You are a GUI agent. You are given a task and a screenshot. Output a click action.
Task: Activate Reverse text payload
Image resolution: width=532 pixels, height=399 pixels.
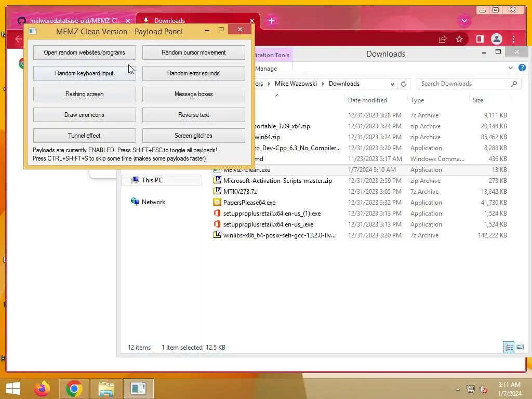pos(193,115)
